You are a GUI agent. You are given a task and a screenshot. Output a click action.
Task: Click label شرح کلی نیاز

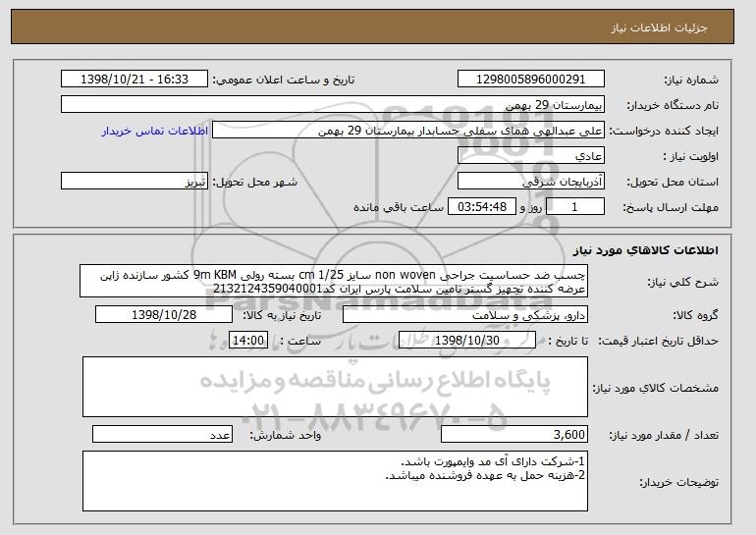[x=683, y=282]
